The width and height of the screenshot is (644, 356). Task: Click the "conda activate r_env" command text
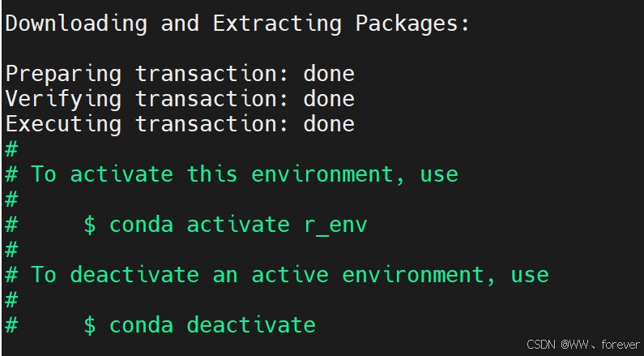point(238,225)
